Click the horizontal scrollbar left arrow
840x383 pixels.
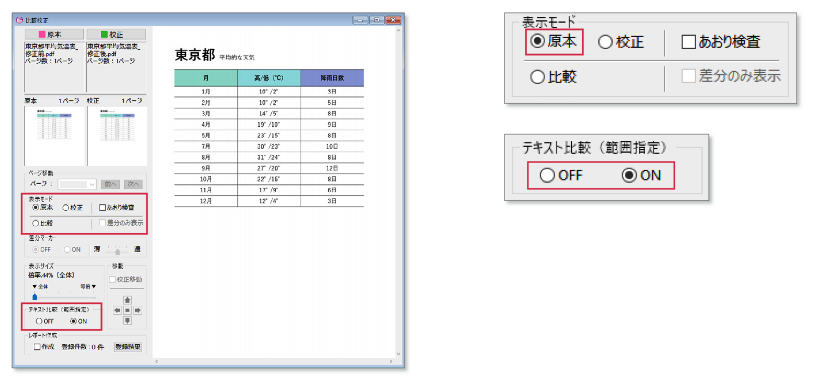point(156,362)
